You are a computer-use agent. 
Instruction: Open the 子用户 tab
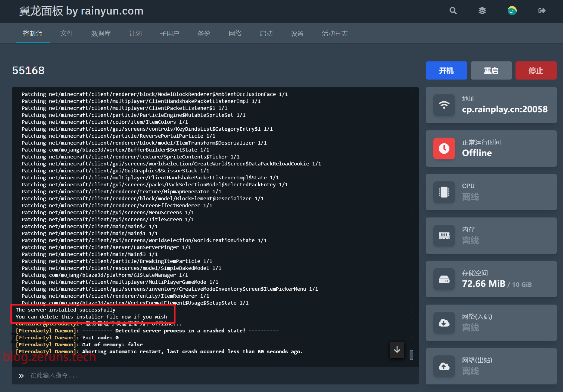(x=169, y=33)
